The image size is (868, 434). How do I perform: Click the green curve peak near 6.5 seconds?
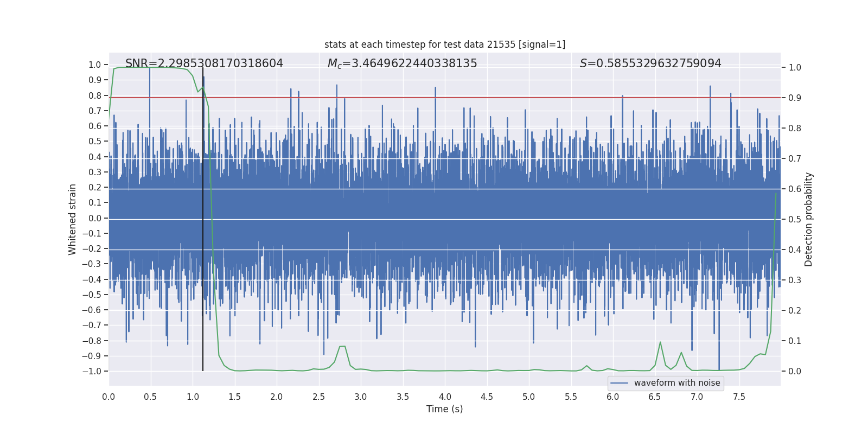click(660, 342)
